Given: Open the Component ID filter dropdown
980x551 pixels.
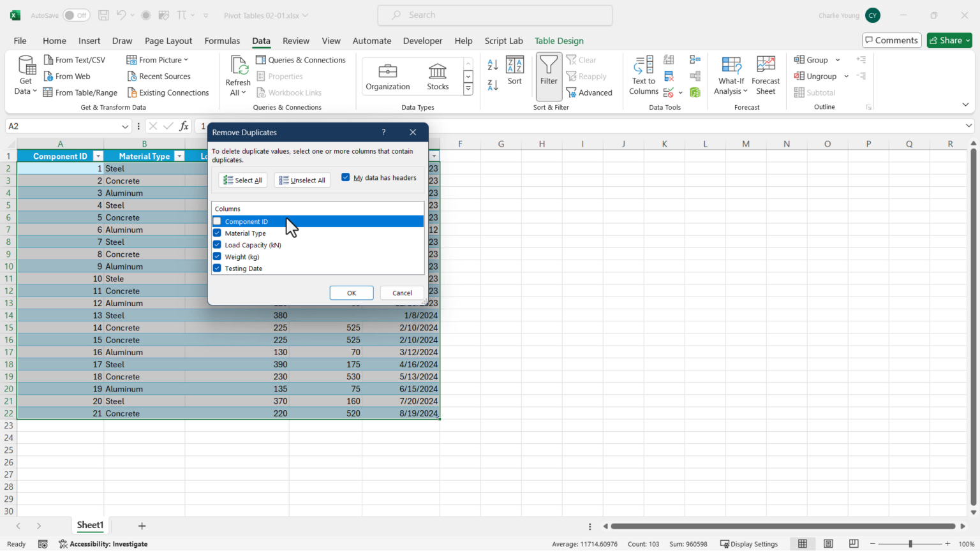Looking at the screenshot, I should 98,156.
